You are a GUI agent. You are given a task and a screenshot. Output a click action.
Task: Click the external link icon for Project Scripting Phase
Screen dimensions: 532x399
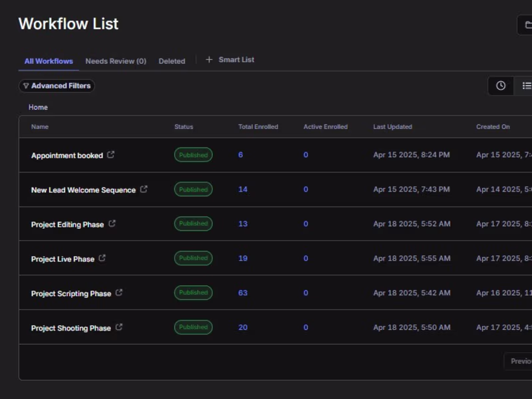tap(119, 293)
